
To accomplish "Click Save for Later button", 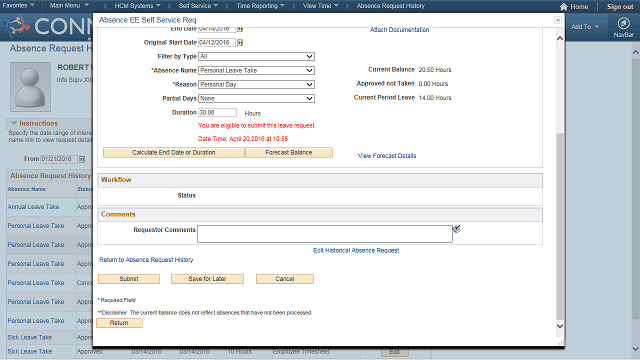I will point(207,279).
